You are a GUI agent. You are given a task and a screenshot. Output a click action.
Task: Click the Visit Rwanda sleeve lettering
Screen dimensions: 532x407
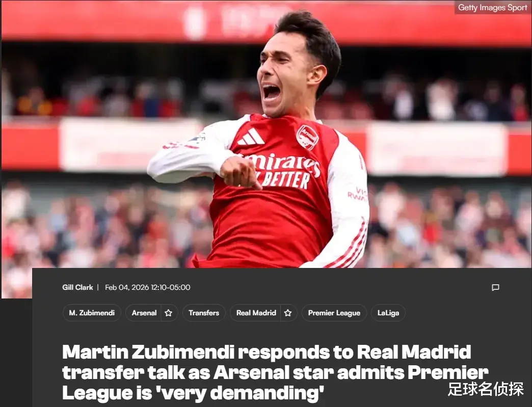pyautogui.click(x=357, y=194)
